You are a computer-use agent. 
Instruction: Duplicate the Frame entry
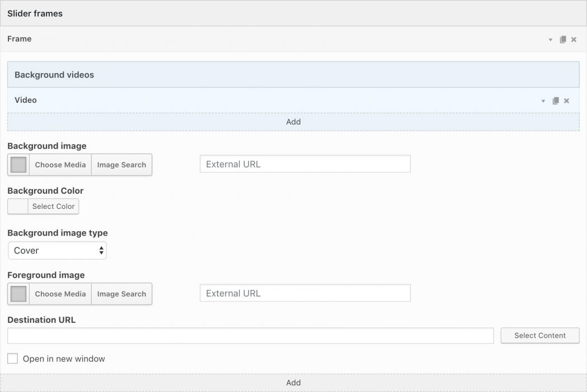tap(563, 39)
